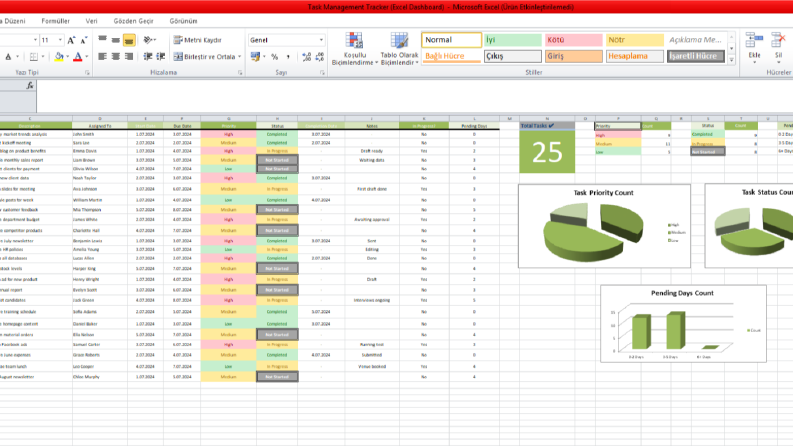Click the fx insert function icon
The image size is (793, 446).
(x=30, y=86)
